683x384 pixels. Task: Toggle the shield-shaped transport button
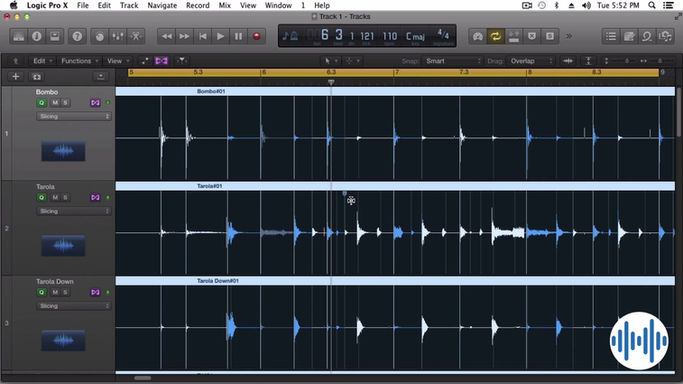coord(532,36)
